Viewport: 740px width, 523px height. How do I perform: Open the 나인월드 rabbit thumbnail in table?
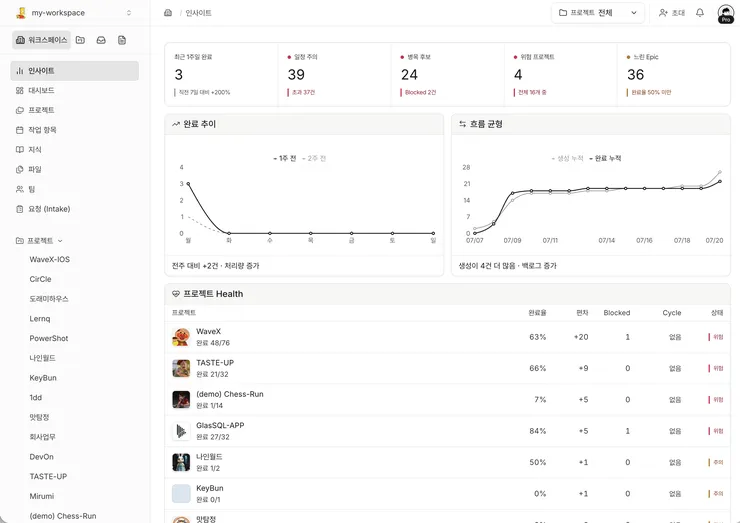(x=181, y=463)
